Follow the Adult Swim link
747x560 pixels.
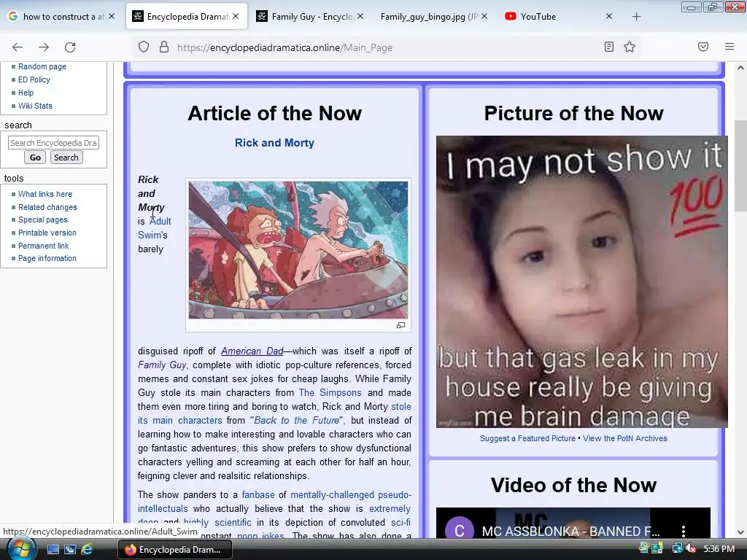pyautogui.click(x=160, y=222)
